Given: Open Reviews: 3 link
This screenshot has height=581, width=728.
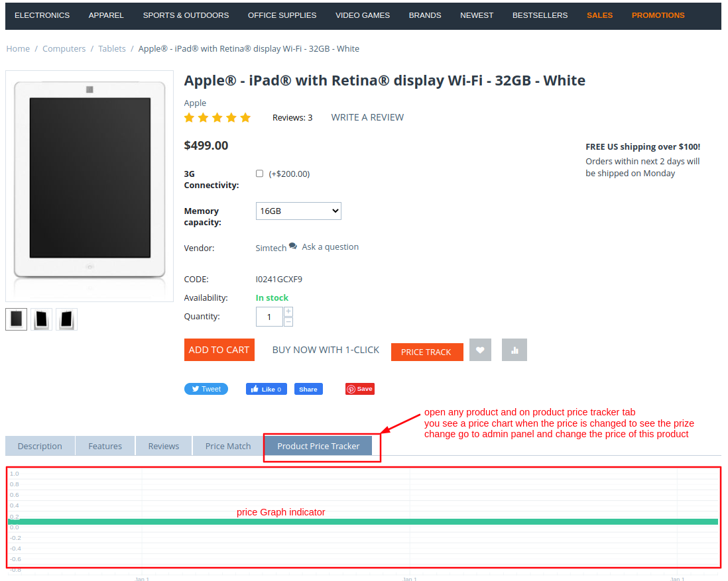Looking at the screenshot, I should tap(292, 118).
